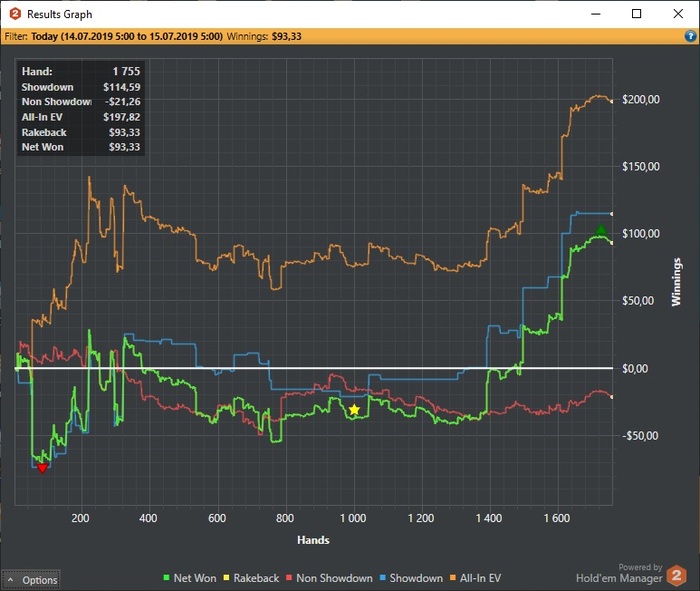Click the $150,00 y-axis label
The height and width of the screenshot is (591, 700).
(641, 166)
